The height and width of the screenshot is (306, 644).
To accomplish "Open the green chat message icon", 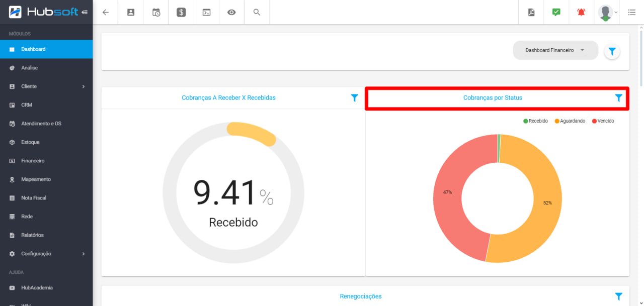I will click(x=556, y=13).
